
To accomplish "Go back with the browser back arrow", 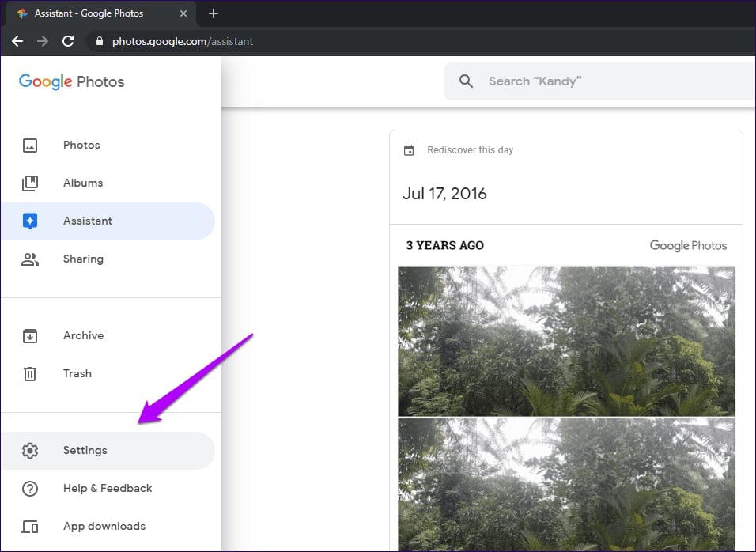I will pyautogui.click(x=17, y=41).
